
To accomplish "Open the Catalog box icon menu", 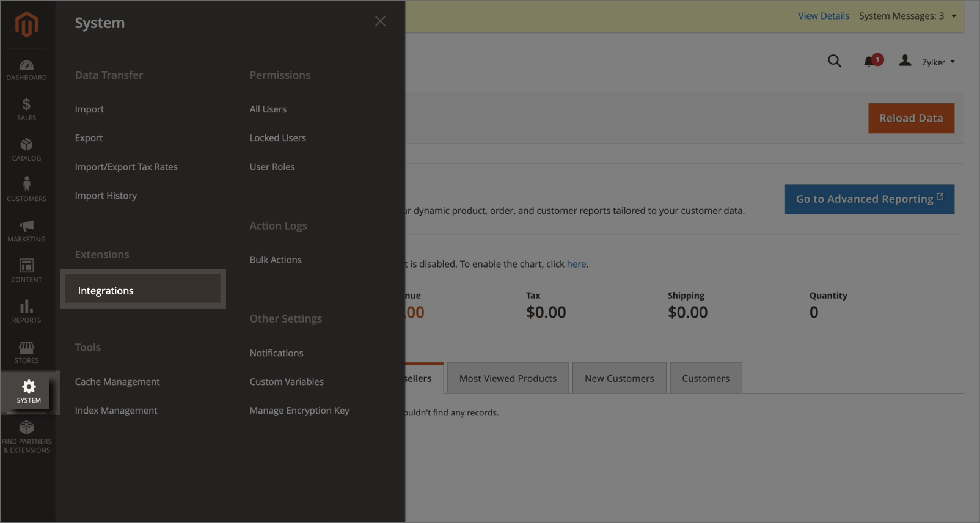I will 26,150.
